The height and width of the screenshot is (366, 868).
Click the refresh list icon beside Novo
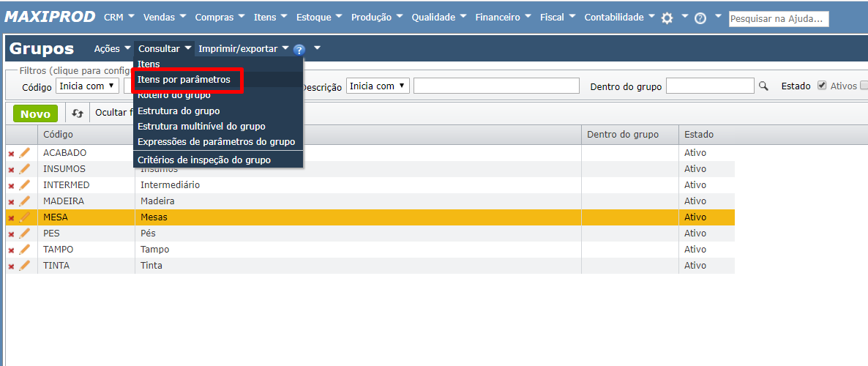[78, 113]
